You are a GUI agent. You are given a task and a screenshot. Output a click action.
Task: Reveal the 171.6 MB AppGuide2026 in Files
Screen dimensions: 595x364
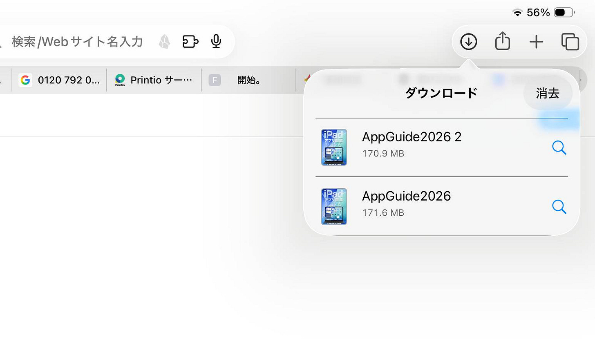559,207
